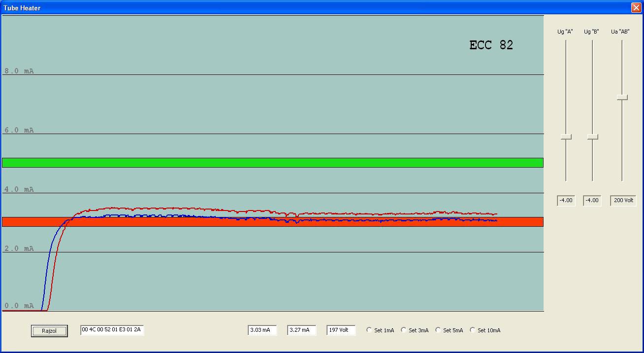644x353 pixels.
Task: Click the Ug "B" slider thumb
Action: 593,137
